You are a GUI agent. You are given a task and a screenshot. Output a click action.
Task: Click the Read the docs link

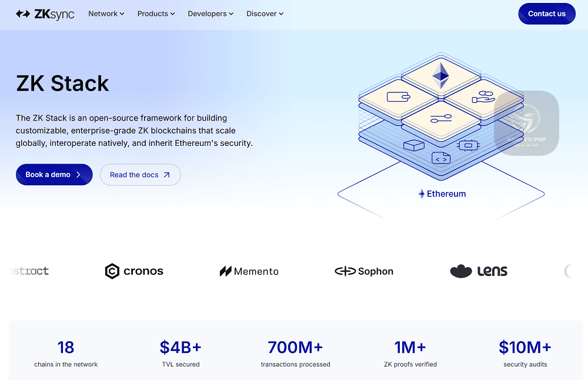141,175
